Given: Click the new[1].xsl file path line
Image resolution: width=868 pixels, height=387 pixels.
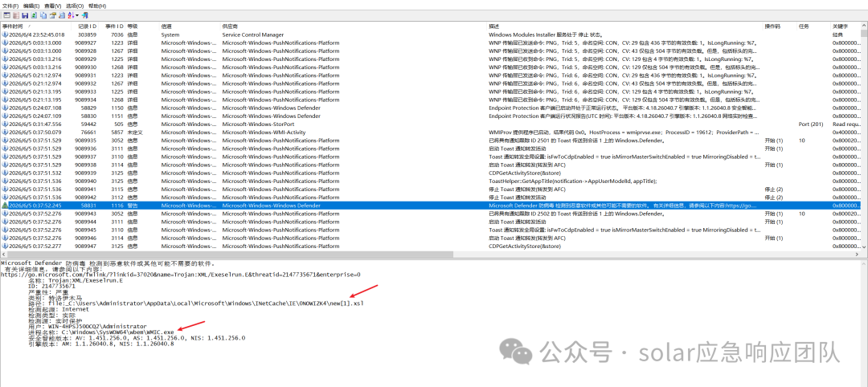Looking at the screenshot, I should (x=195, y=304).
